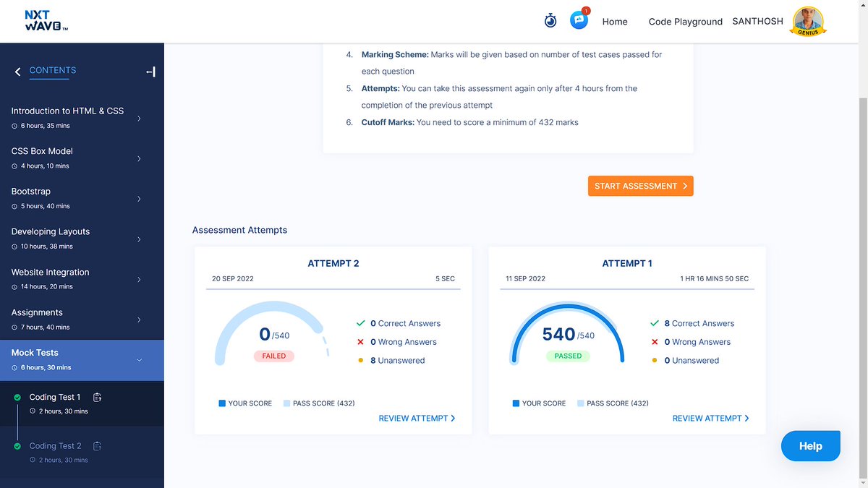This screenshot has width=868, height=488.
Task: Click the START ASSESSMENT button
Action: point(640,186)
